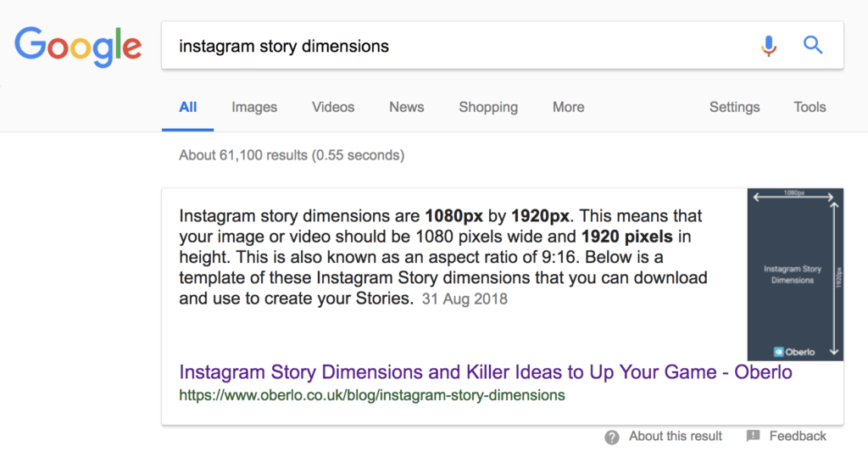Expand the More search categories menu
This screenshot has height=463, width=868.
(x=569, y=108)
